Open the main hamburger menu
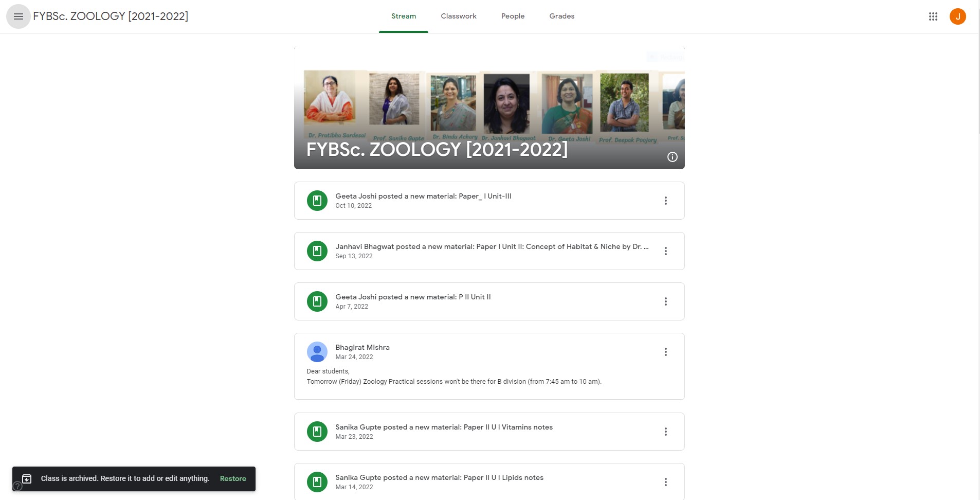The width and height of the screenshot is (980, 500). tap(19, 16)
